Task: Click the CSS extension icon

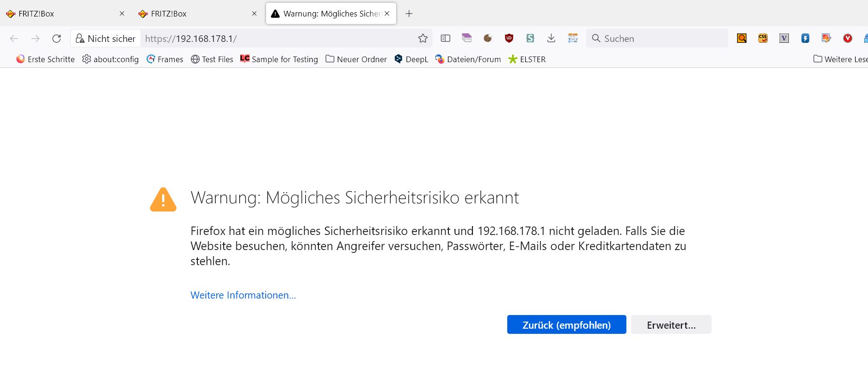Action: 763,39
